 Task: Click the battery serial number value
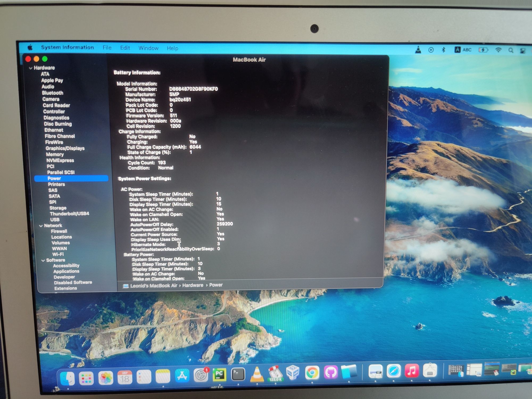(x=193, y=89)
